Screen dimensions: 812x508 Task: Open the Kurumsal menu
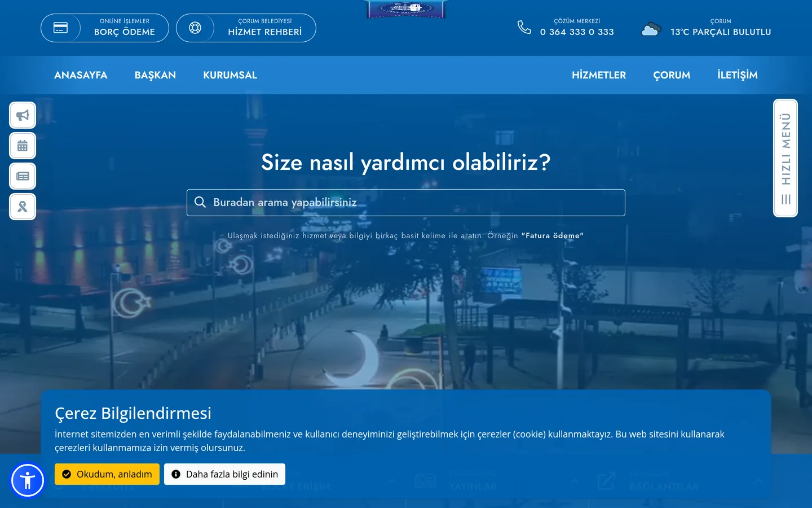(x=230, y=75)
